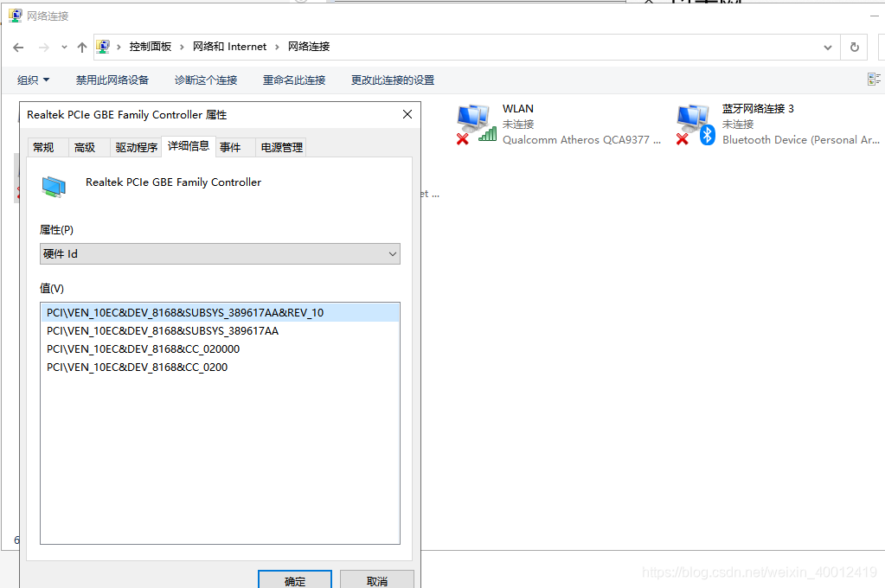Refresh the Network Connections window
Screen dimensions: 885x588
[855, 48]
